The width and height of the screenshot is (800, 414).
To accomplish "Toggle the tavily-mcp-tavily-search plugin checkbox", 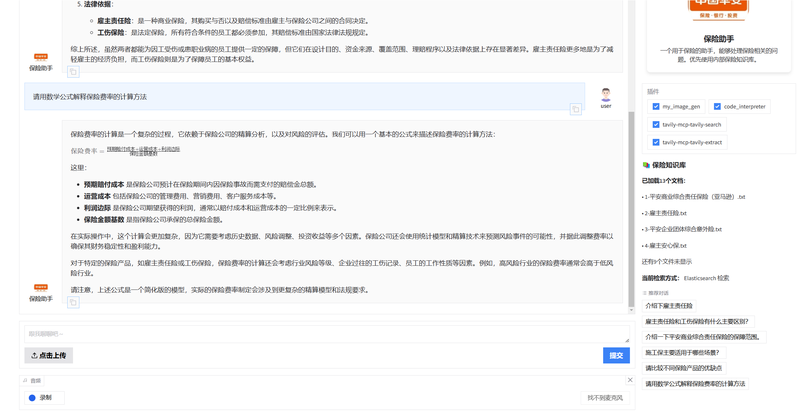I will click(x=656, y=124).
